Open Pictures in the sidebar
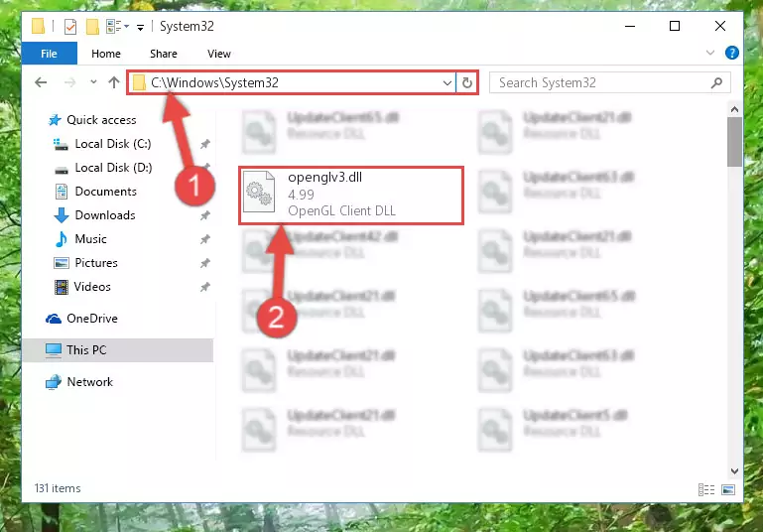The height and width of the screenshot is (532, 763). click(96, 263)
